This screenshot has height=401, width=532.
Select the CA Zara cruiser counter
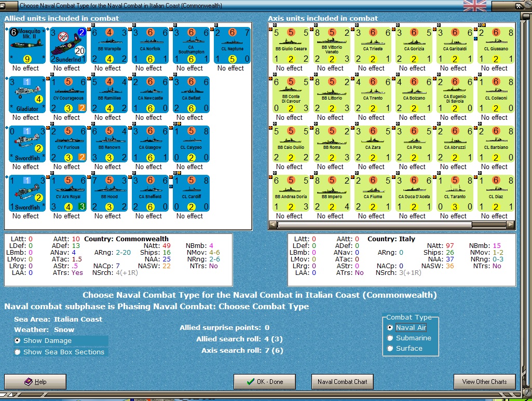point(373,144)
